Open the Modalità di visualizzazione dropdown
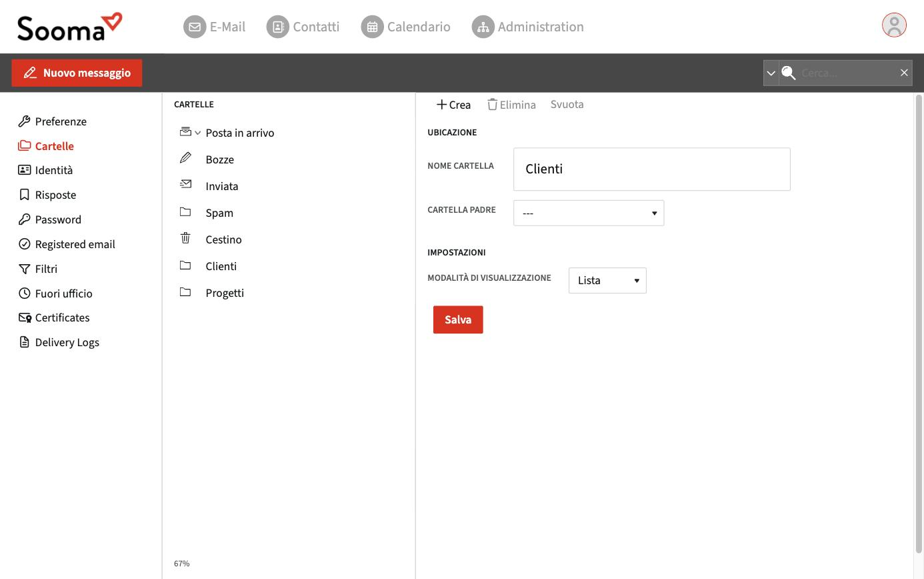The width and height of the screenshot is (924, 579). pyautogui.click(x=607, y=280)
